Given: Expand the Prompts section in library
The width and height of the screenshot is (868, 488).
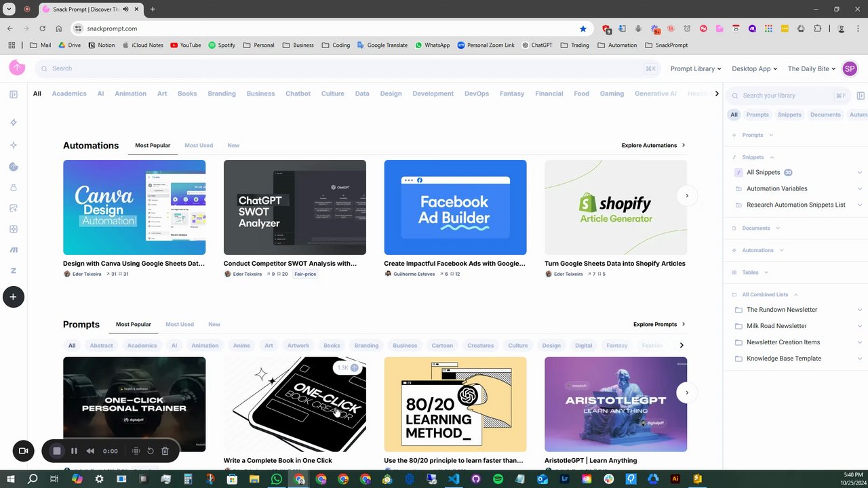Looking at the screenshot, I should coord(772,135).
